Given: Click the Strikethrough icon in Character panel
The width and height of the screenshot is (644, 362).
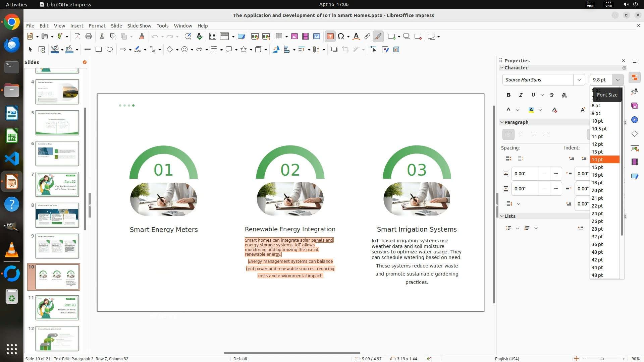Looking at the screenshot, I should (552, 95).
